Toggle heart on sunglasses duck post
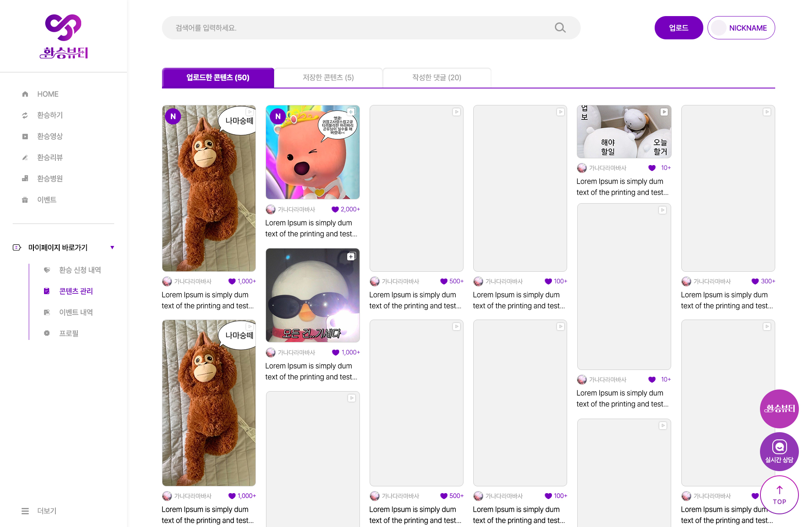This screenshot has width=812, height=527. pos(335,353)
